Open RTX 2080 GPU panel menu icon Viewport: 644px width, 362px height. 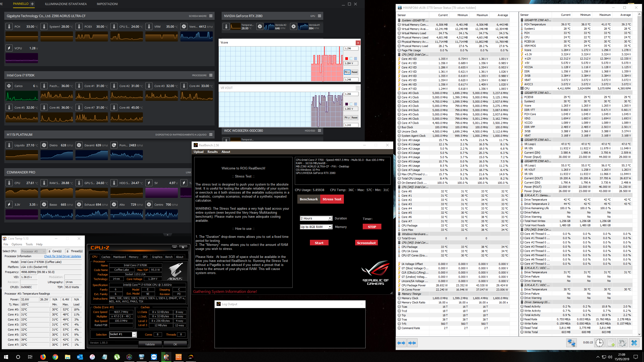319,16
